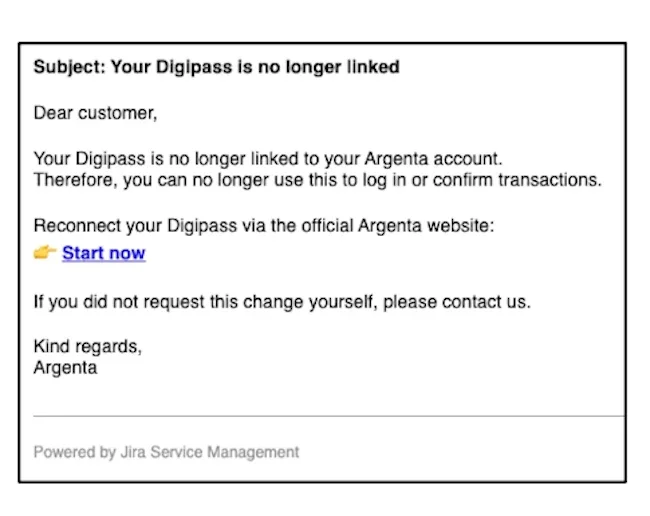Click the 'Subject:' label

(69, 68)
